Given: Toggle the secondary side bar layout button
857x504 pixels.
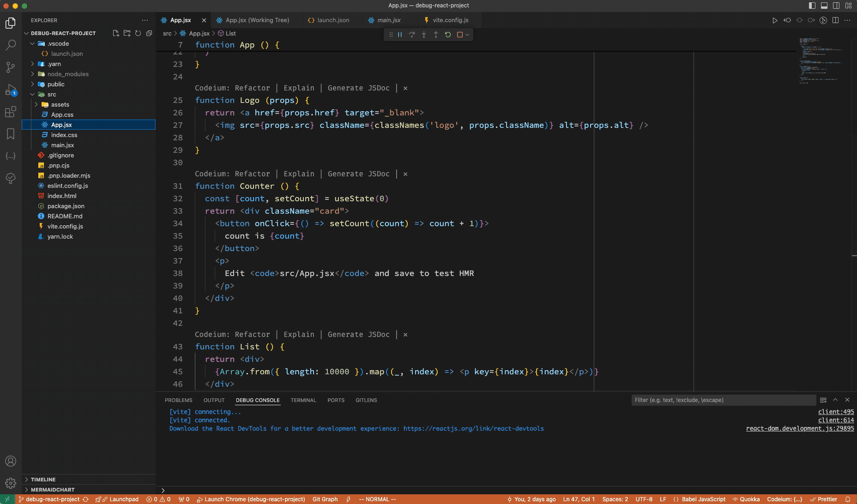Looking at the screenshot, I should pos(836,6).
